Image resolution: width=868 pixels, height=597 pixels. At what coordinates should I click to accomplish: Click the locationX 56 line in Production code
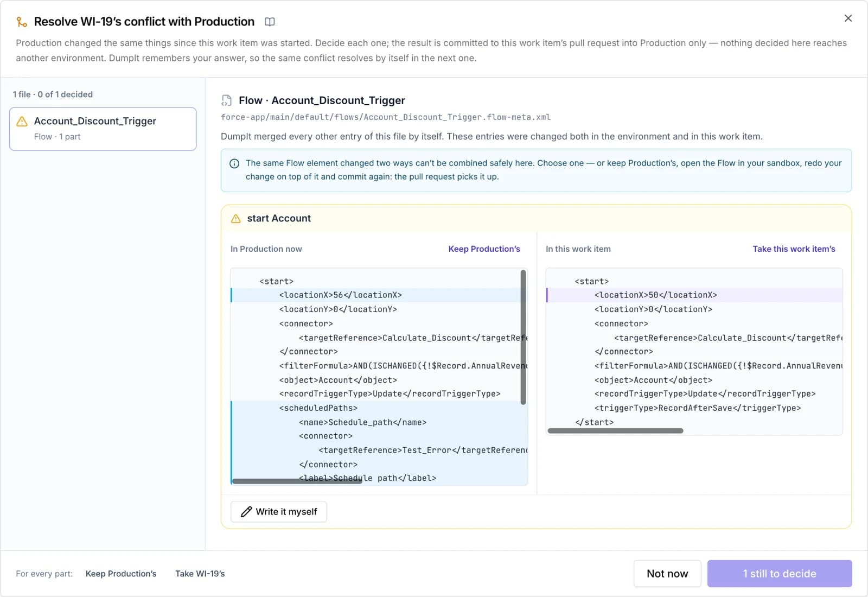click(379, 295)
